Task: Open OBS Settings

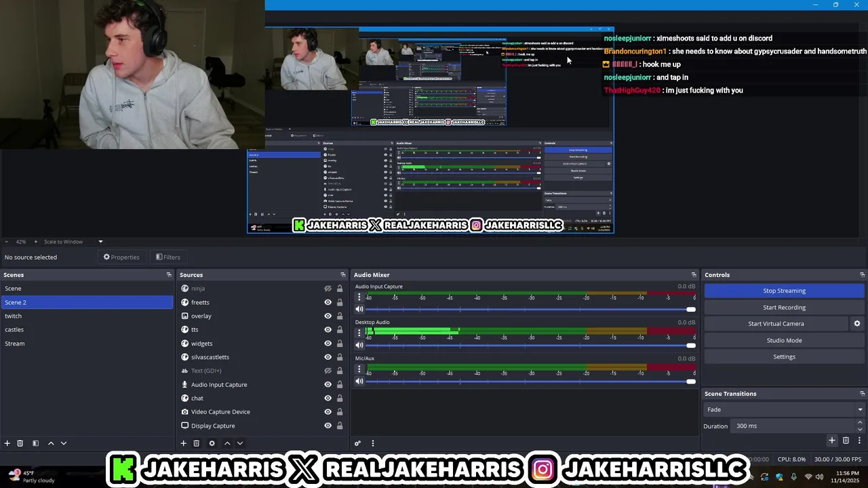Action: click(784, 357)
